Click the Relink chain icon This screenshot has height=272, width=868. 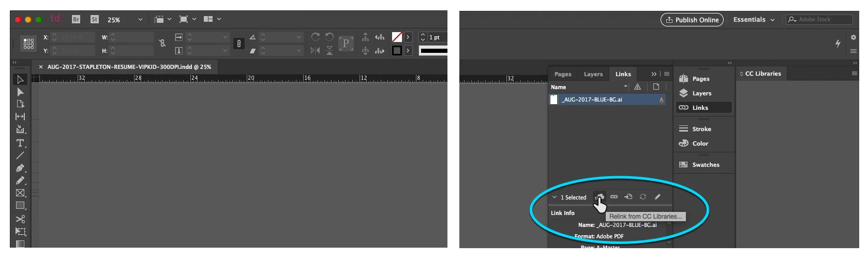[x=614, y=197]
